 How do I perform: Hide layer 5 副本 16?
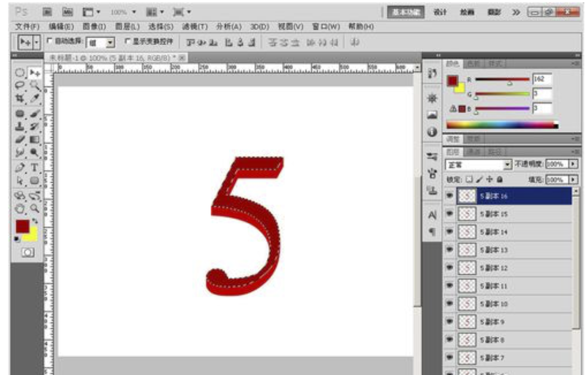(449, 196)
